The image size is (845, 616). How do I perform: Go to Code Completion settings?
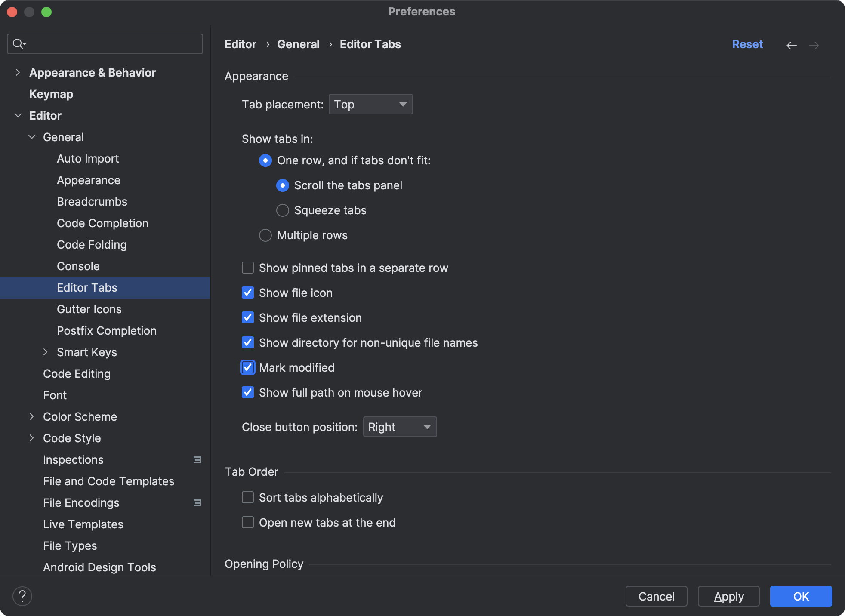(102, 223)
